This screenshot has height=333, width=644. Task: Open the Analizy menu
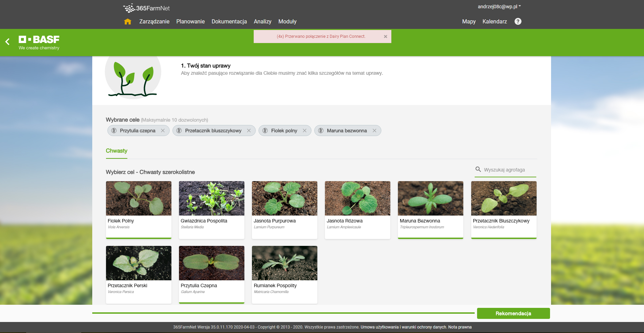click(262, 21)
